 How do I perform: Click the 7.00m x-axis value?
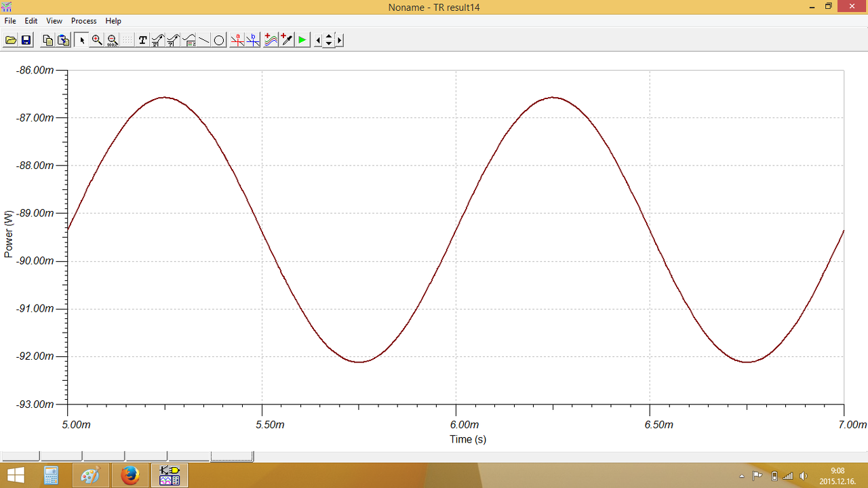pyautogui.click(x=852, y=425)
